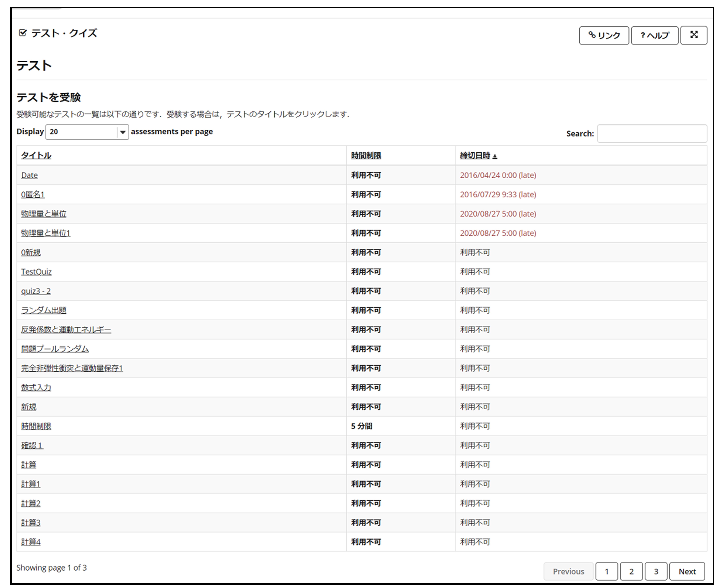
Task: Click the due date 2016/04/24 0:00 (late)
Action: point(498,175)
